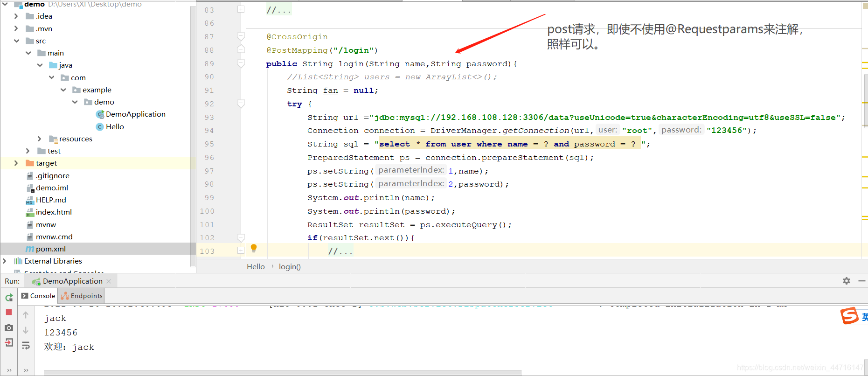This screenshot has width=868, height=376.
Task: Collapse the main folder
Action: click(x=28, y=53)
